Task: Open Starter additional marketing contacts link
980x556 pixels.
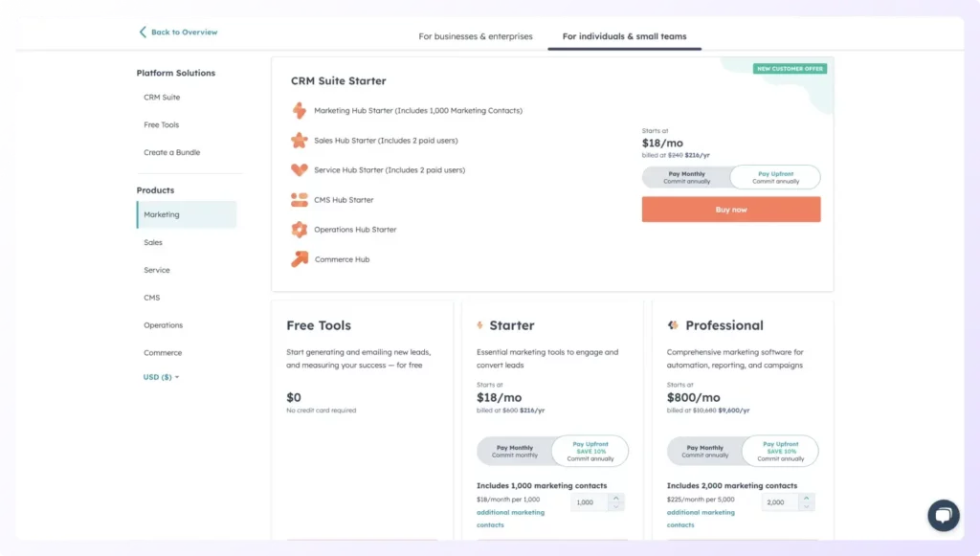Action: [x=510, y=519]
